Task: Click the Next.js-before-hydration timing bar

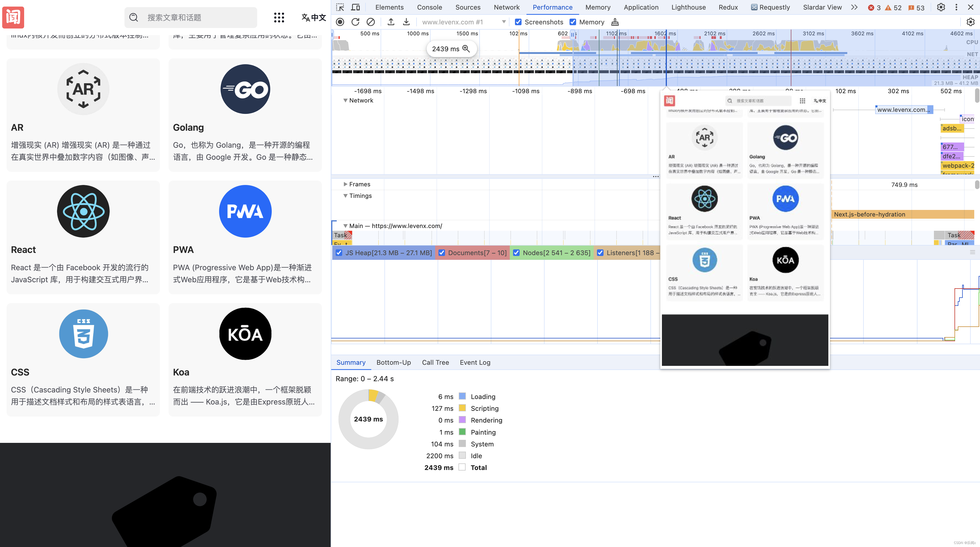Action: tap(903, 214)
